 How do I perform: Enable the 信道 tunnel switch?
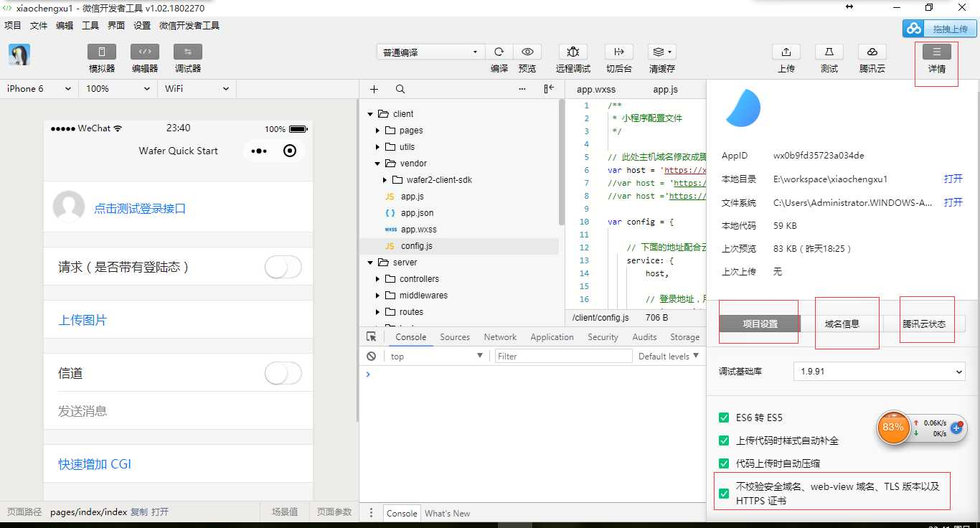283,373
